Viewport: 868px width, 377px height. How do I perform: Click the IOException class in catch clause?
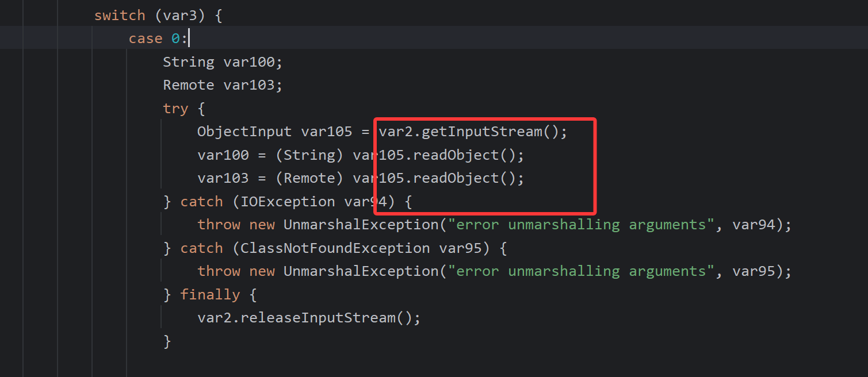[x=288, y=202]
